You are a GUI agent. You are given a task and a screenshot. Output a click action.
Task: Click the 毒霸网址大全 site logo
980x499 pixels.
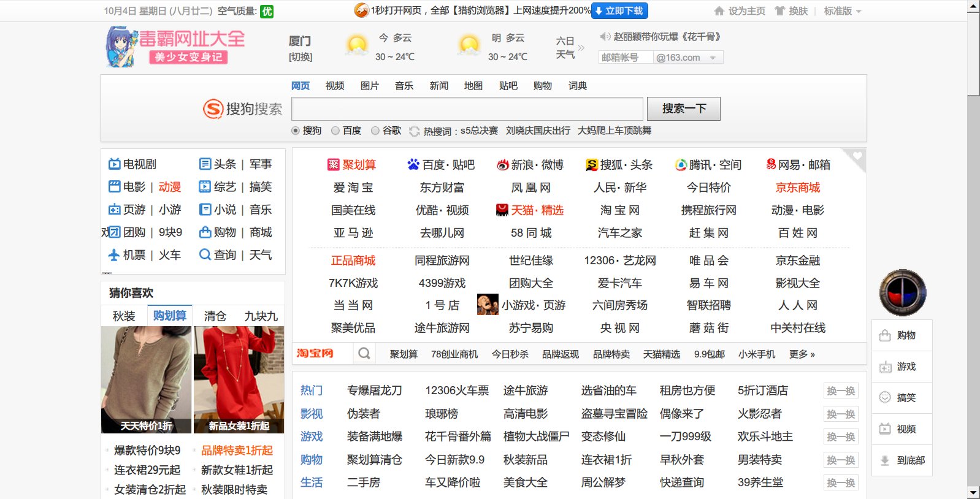pyautogui.click(x=175, y=47)
